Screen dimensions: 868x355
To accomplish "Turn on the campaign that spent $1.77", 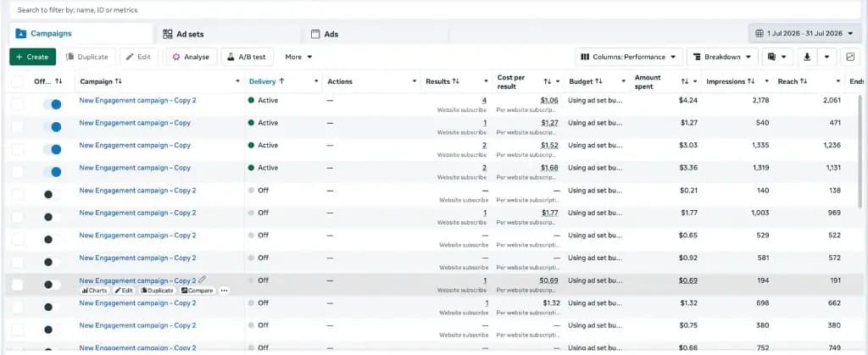I will 52,217.
